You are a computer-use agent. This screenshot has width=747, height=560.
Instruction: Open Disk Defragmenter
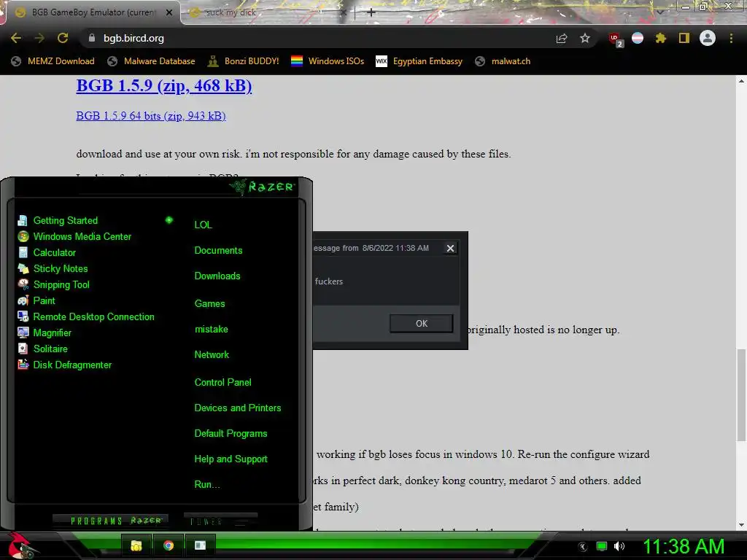point(64,365)
